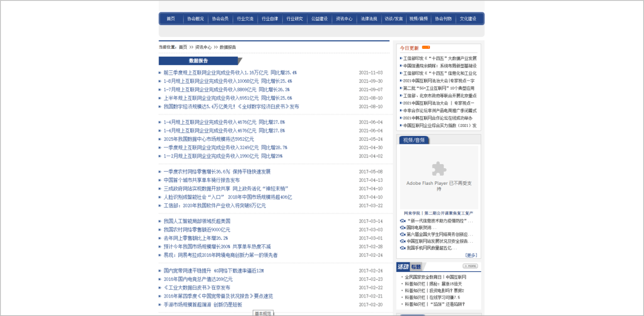Switch to the 专题 tab beside 活动
The image size is (644, 316).
(x=415, y=267)
